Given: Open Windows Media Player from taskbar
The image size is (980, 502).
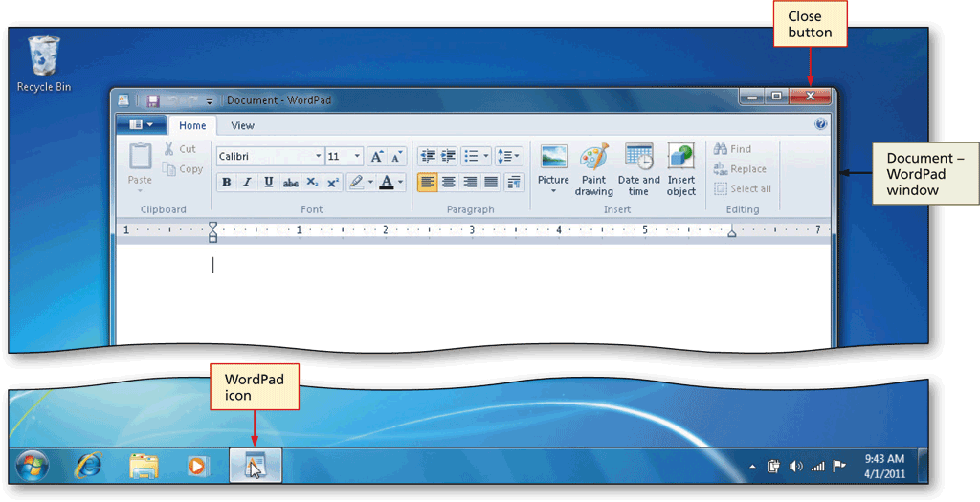Looking at the screenshot, I should click(x=197, y=466).
